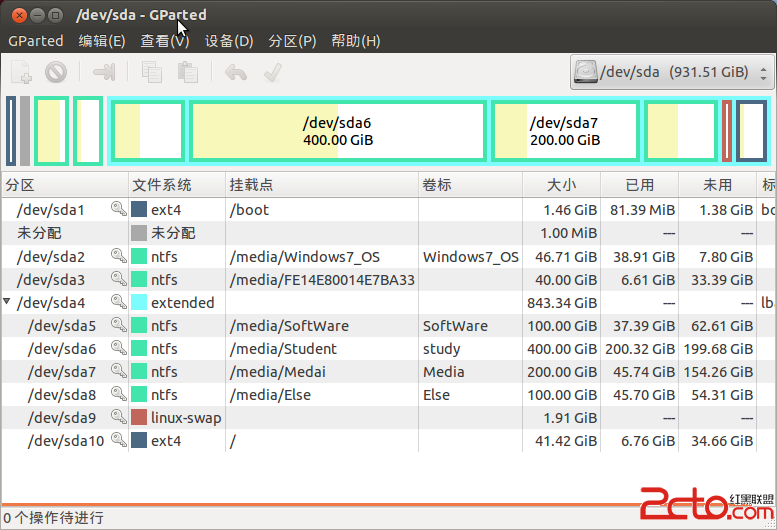Click the Paste partition toolbar icon

coord(188,72)
